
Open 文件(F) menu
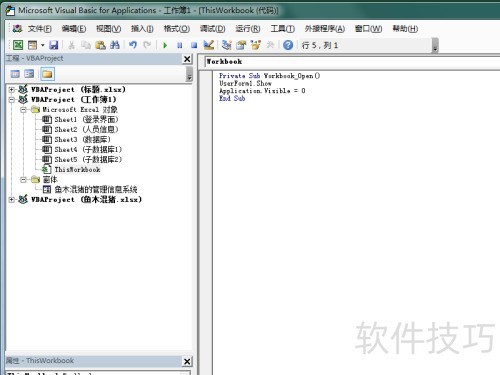pyautogui.click(x=40, y=29)
